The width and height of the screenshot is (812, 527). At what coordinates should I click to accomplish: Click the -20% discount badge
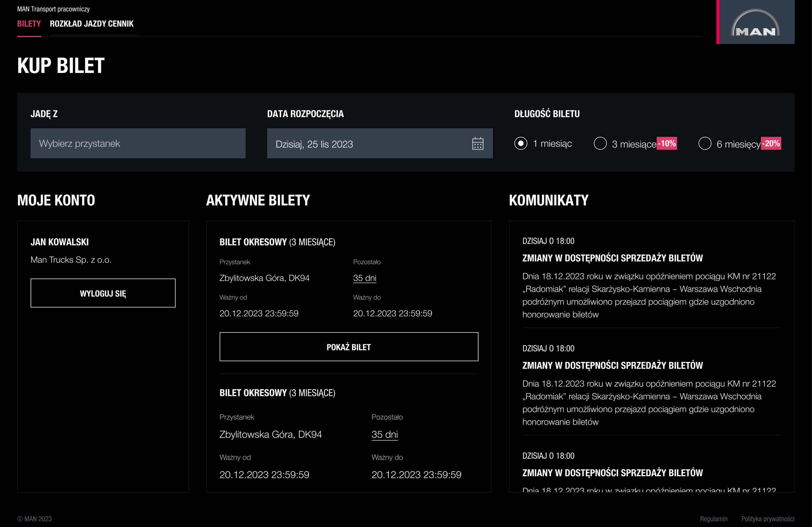(771, 143)
